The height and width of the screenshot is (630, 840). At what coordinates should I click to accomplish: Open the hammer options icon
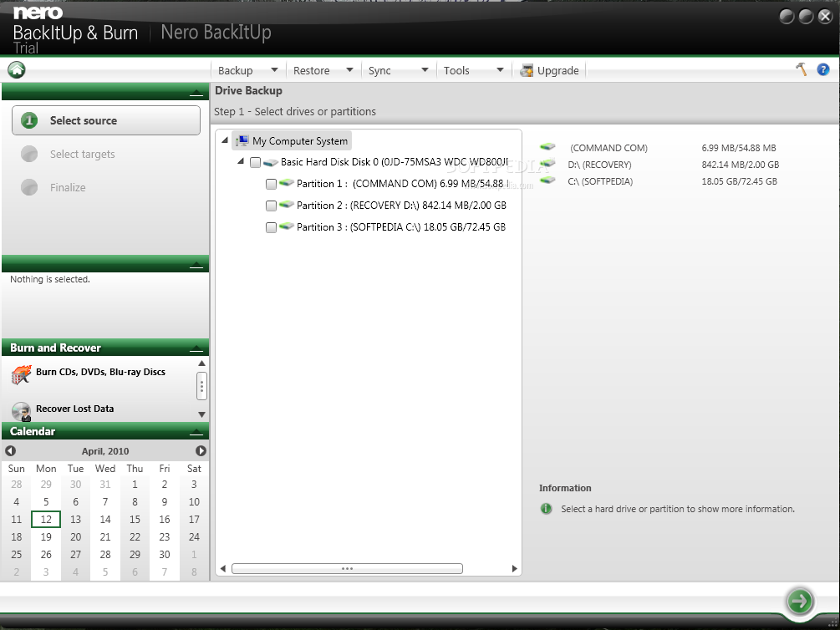802,69
